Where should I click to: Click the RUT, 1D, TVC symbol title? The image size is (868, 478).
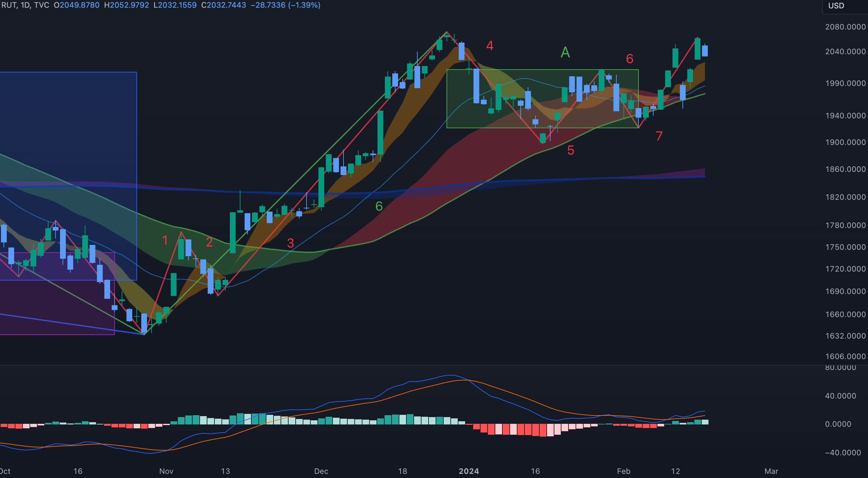25,5
